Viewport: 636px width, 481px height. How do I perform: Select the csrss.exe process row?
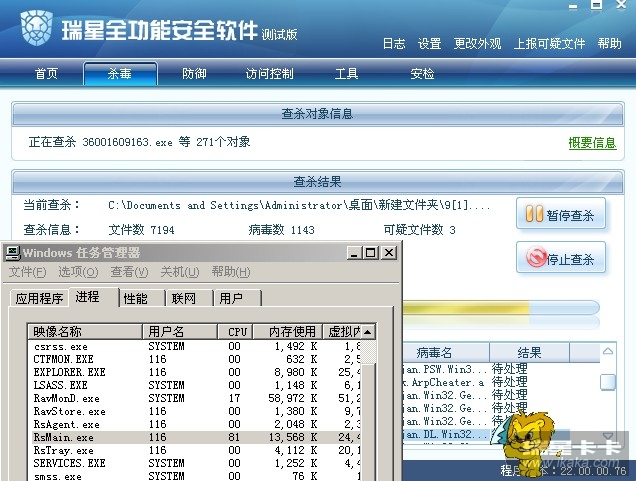click(194, 346)
